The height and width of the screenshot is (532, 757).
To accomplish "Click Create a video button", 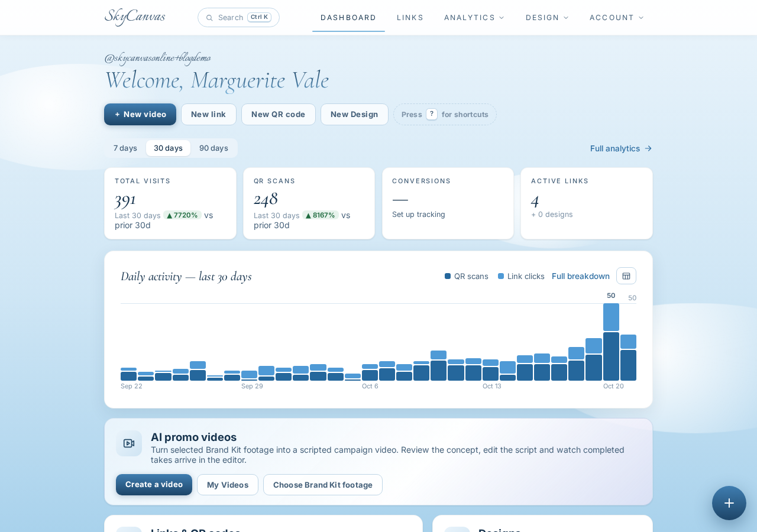I will [154, 485].
